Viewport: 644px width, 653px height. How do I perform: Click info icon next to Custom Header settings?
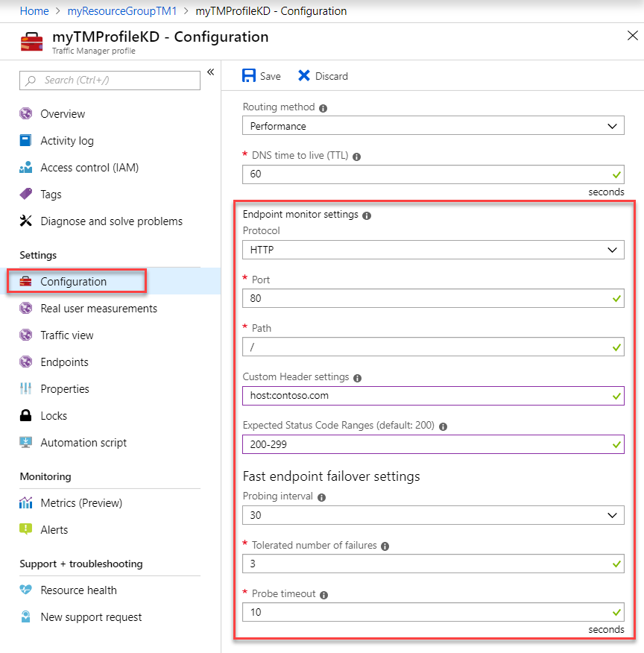point(358,378)
